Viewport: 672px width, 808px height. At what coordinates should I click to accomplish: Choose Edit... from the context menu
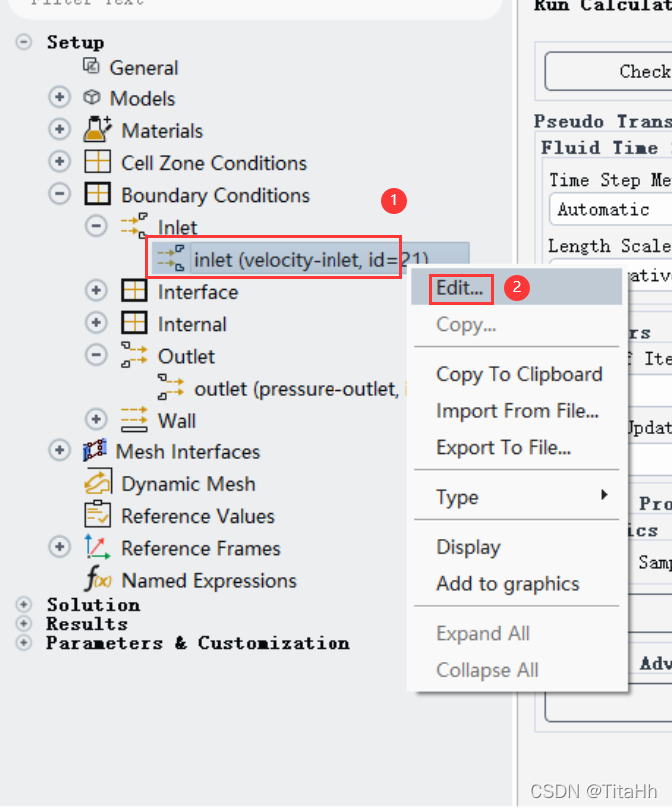click(x=460, y=289)
